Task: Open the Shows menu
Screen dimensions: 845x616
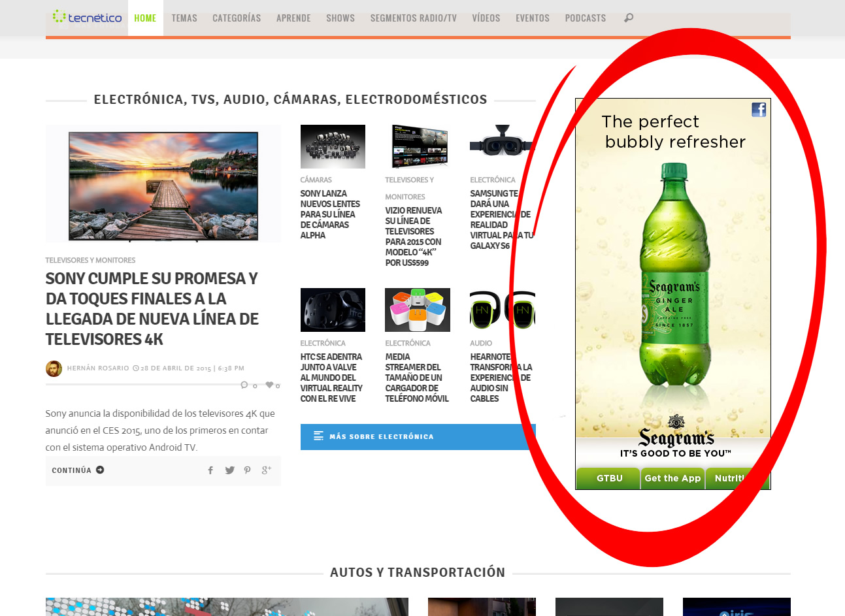Action: (340, 18)
